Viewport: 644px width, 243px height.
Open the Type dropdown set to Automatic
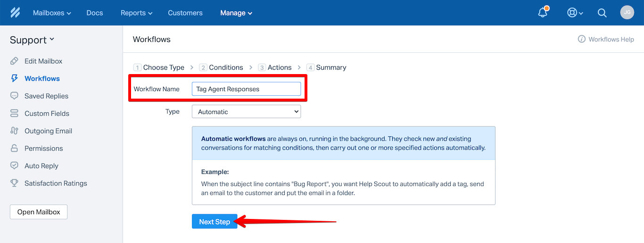coord(246,112)
